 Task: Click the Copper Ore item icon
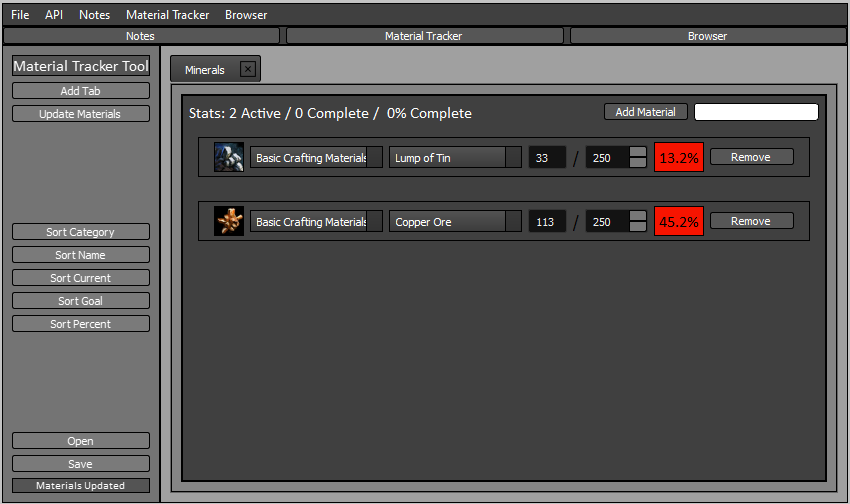pyautogui.click(x=229, y=221)
